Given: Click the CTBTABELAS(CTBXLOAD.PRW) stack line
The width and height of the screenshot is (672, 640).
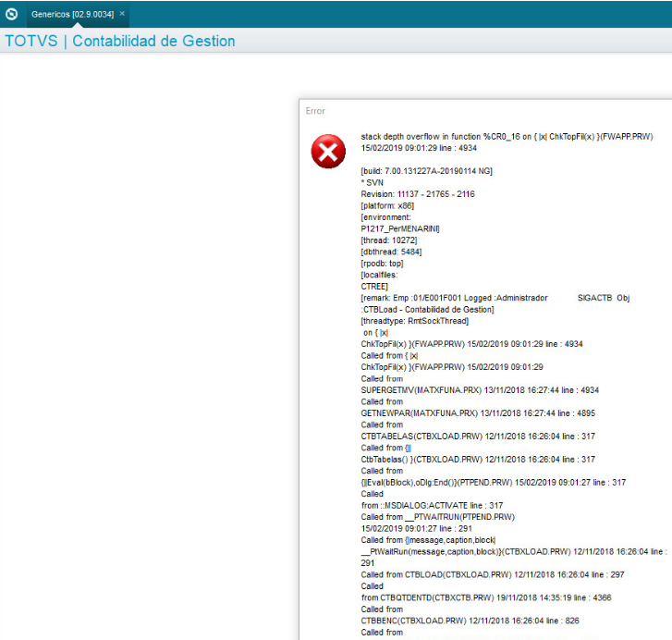Looking at the screenshot, I should tap(478, 437).
